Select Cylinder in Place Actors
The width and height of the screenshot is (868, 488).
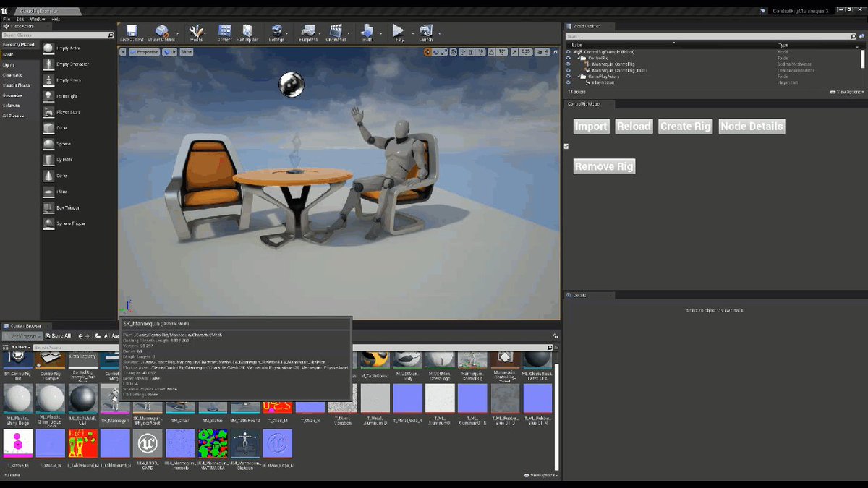78,160
